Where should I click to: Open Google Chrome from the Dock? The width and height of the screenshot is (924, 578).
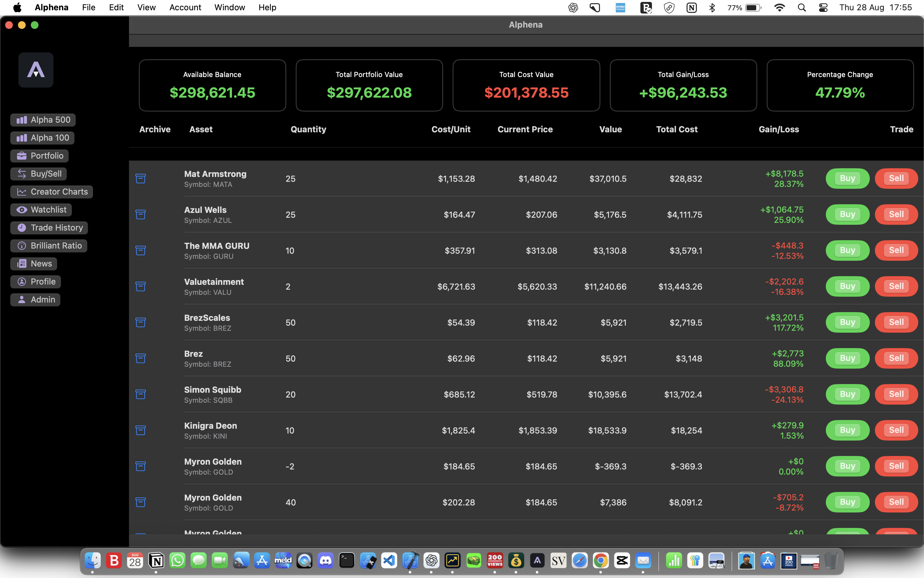pyautogui.click(x=601, y=561)
